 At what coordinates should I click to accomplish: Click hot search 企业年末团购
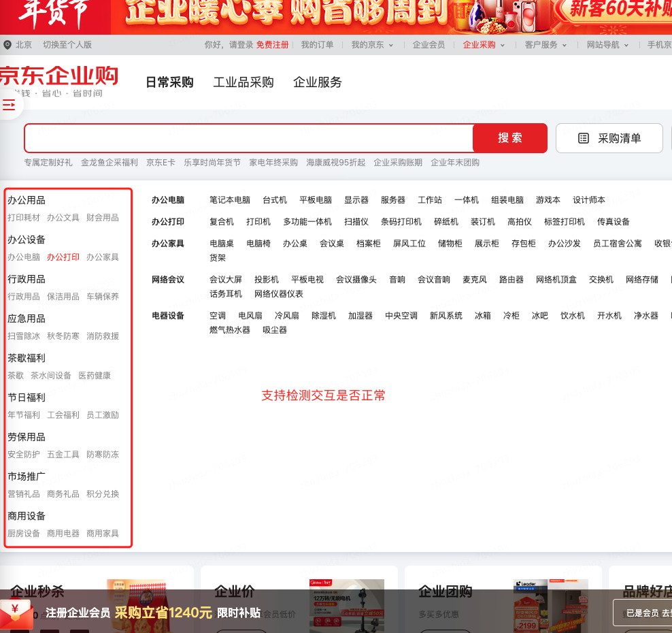click(455, 163)
